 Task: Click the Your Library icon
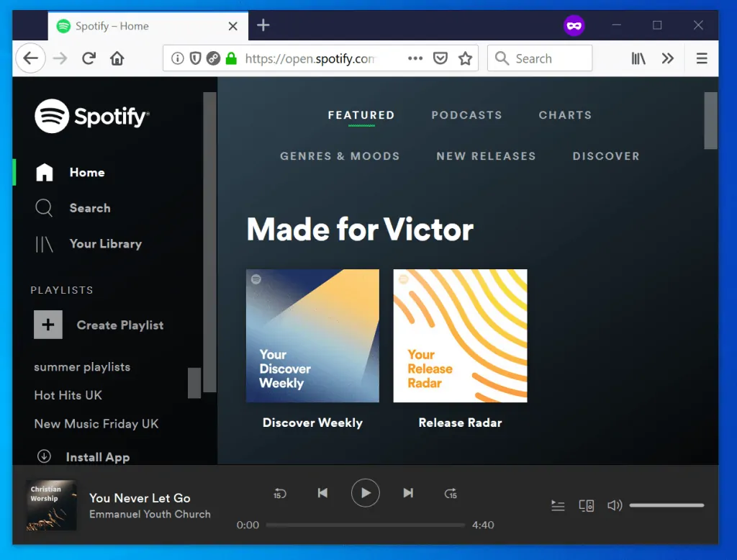(x=44, y=244)
